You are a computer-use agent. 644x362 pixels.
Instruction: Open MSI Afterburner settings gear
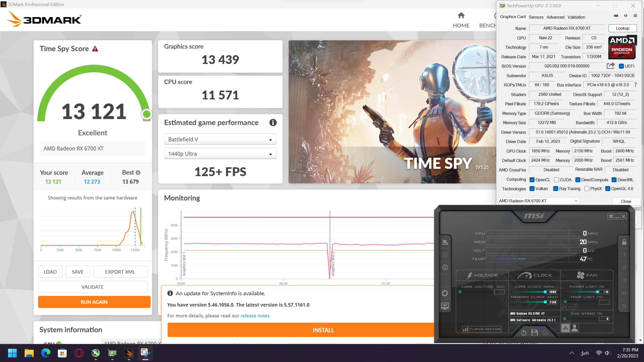pos(445,293)
